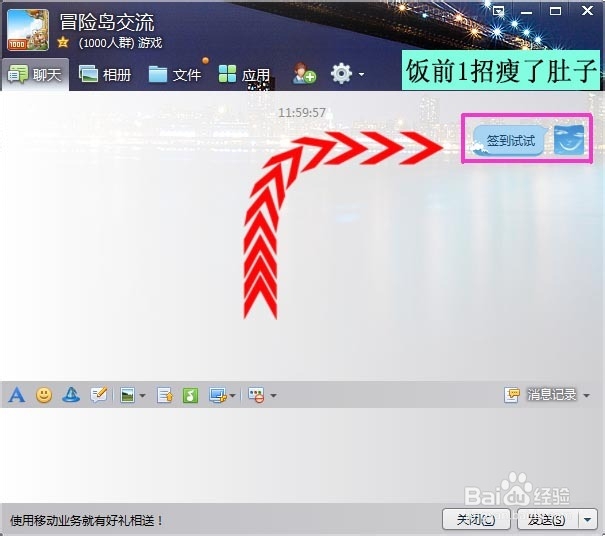
Task: Maximize the chat window
Action: point(555,11)
